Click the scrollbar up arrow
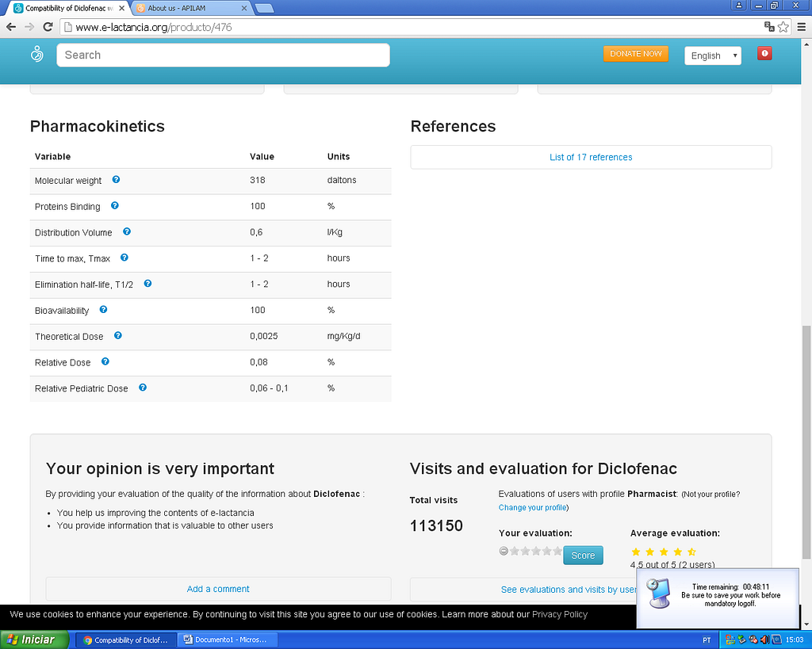This screenshot has width=812, height=649. 806,44
